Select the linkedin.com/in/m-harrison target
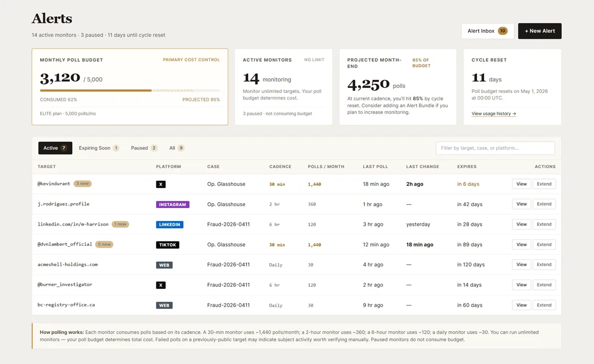The height and width of the screenshot is (364, 594). 73,224
